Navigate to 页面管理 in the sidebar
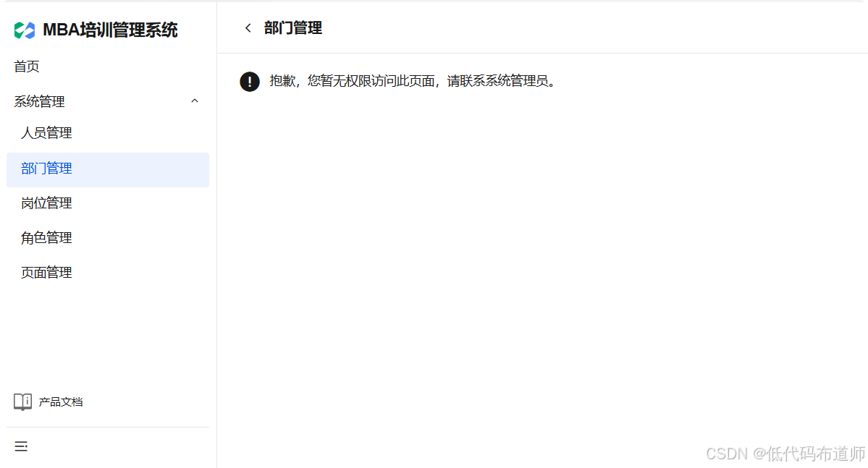The height and width of the screenshot is (468, 868). pos(46,273)
